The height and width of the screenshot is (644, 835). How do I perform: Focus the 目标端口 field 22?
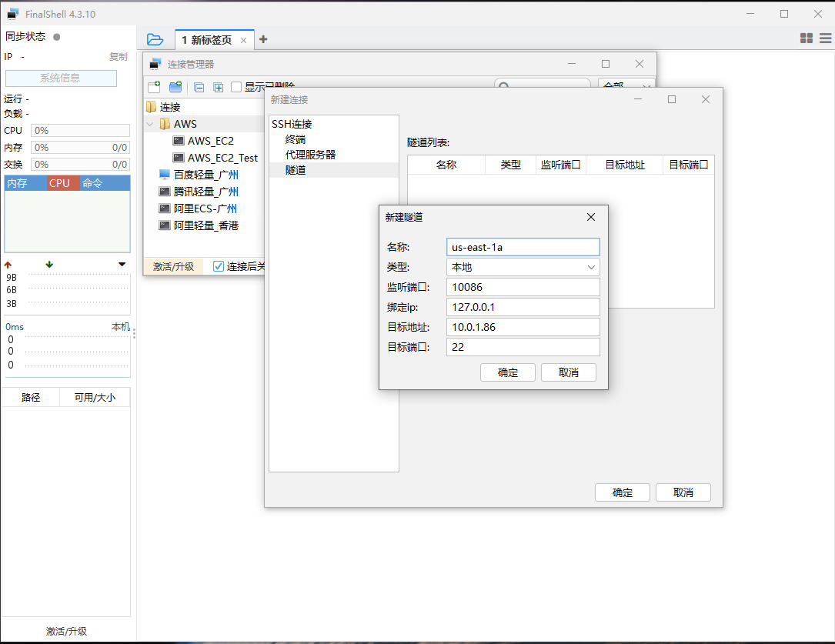523,347
